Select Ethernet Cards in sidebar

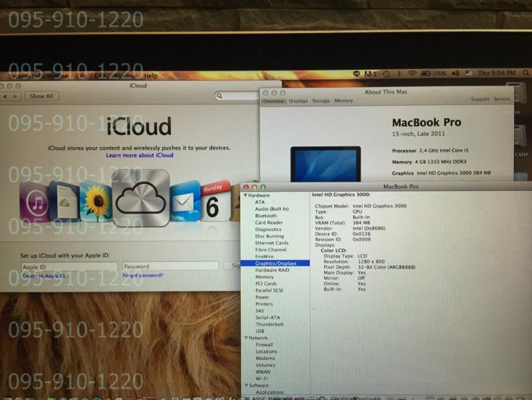[x=272, y=243]
